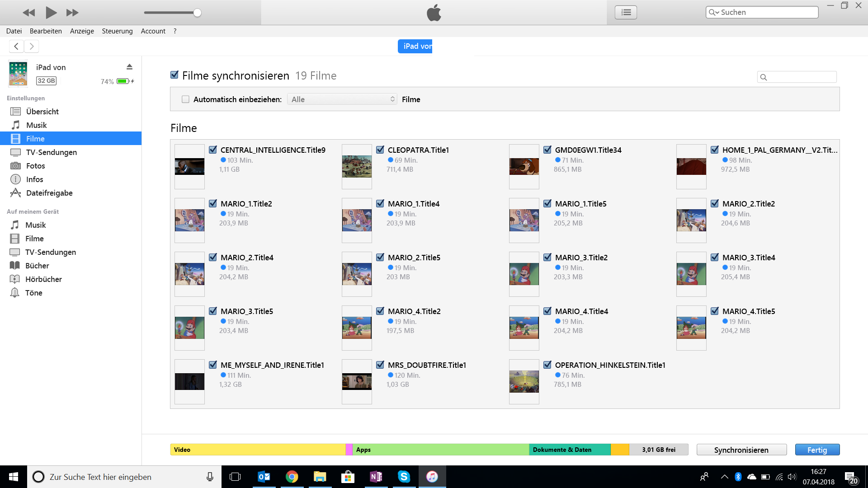
Task: Open Microsoft Store from the taskbar
Action: click(x=348, y=477)
